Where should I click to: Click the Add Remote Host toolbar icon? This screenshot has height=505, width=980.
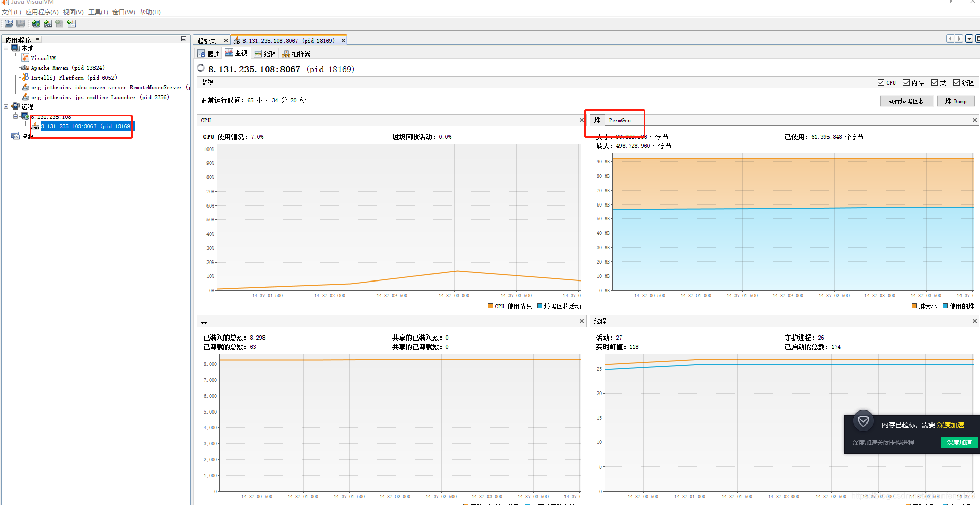click(x=35, y=23)
